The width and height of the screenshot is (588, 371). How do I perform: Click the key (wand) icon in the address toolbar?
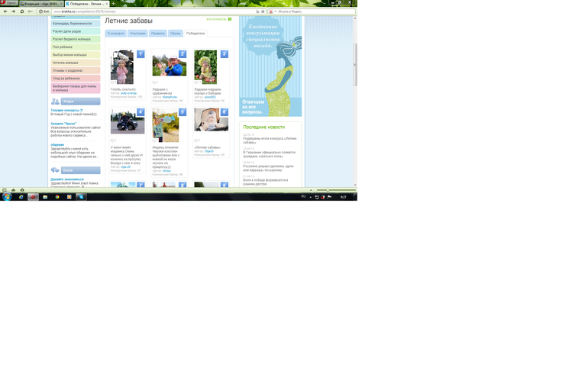(30, 11)
